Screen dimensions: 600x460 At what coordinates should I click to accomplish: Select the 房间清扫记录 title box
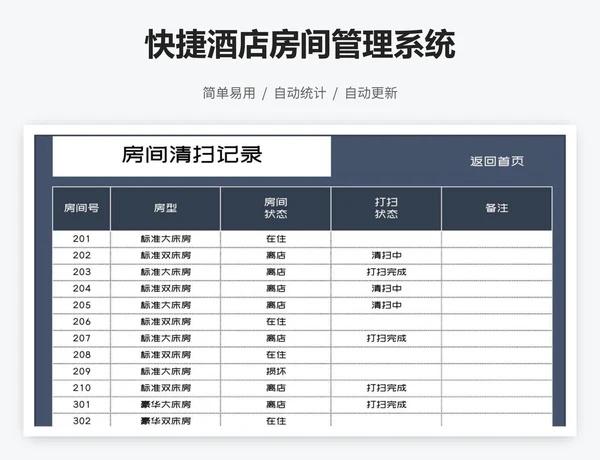coord(192,156)
